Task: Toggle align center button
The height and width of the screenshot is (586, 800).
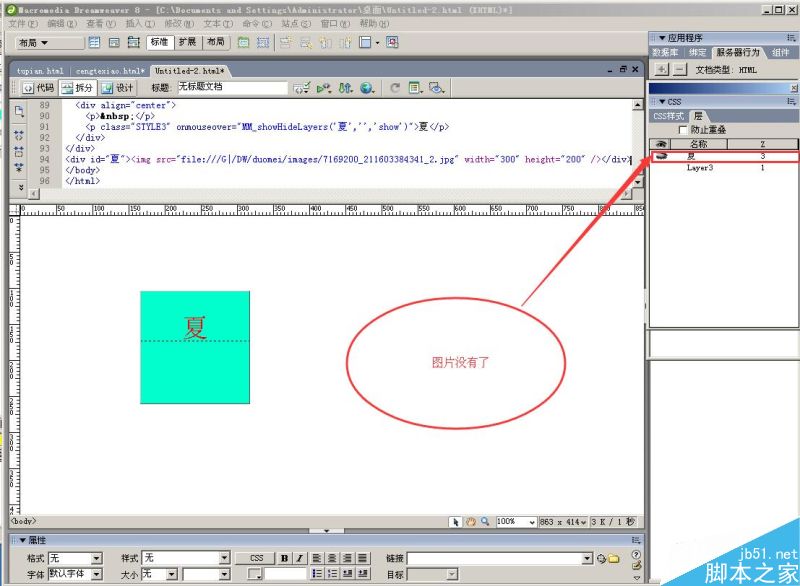Action: coord(332,558)
